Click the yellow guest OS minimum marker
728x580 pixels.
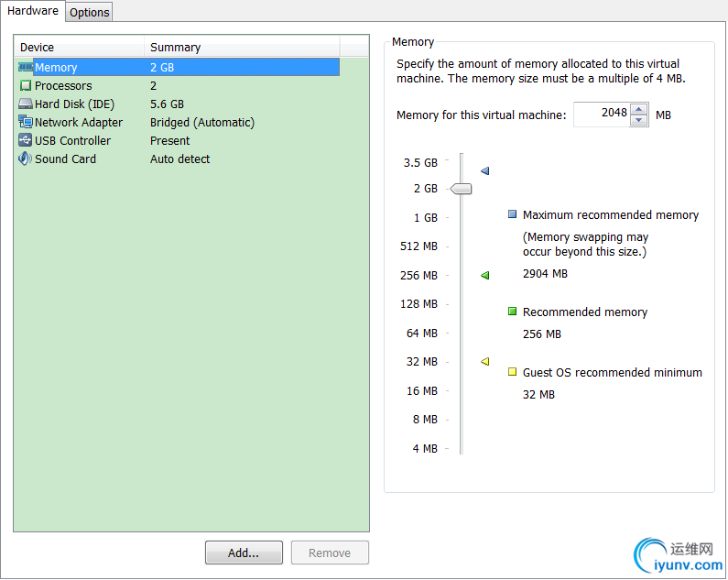(484, 361)
